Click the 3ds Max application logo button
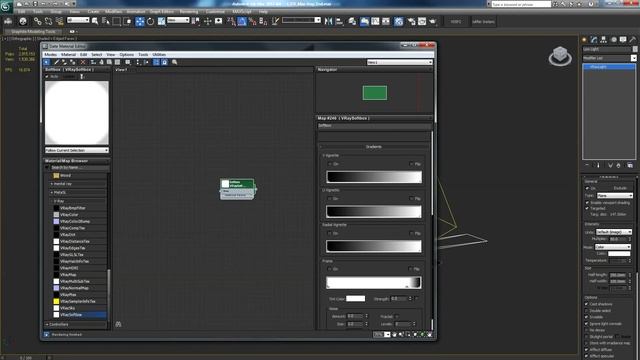Viewport: 640px width, 360px height. [x=6, y=7]
